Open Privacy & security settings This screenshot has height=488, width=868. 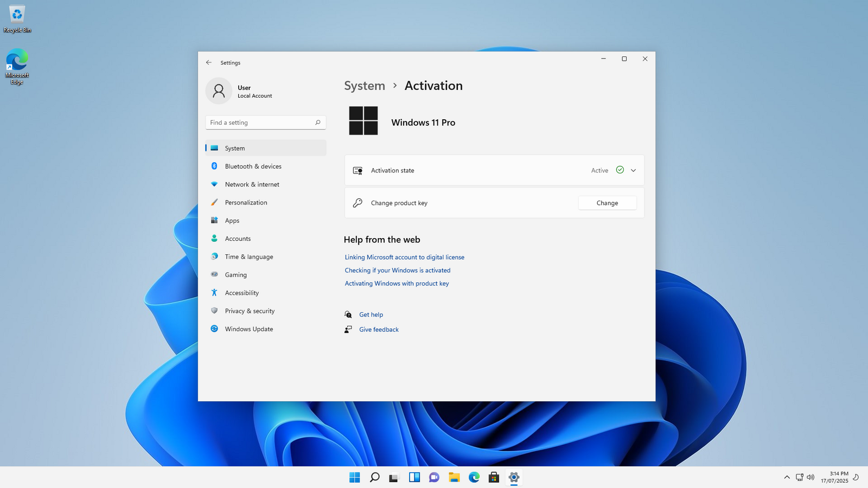[x=266, y=311]
